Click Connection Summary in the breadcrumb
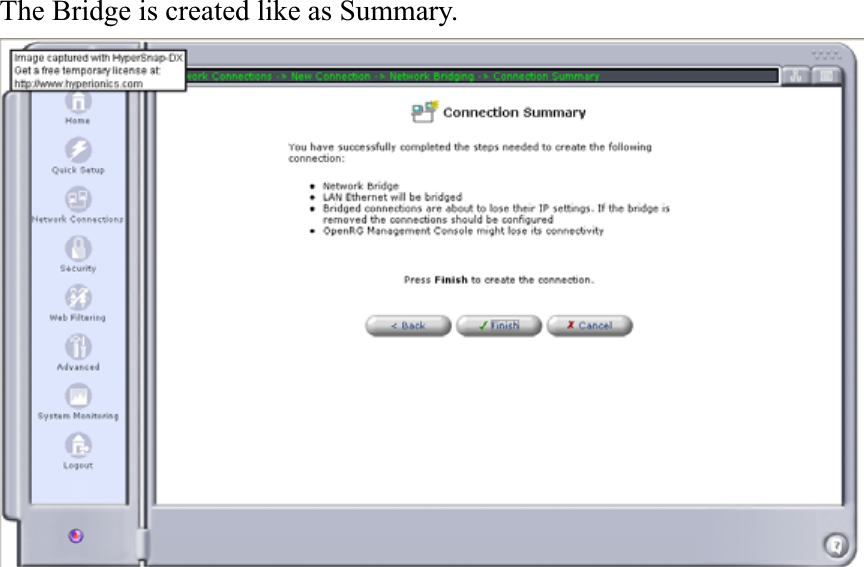864x567 pixels. click(546, 76)
